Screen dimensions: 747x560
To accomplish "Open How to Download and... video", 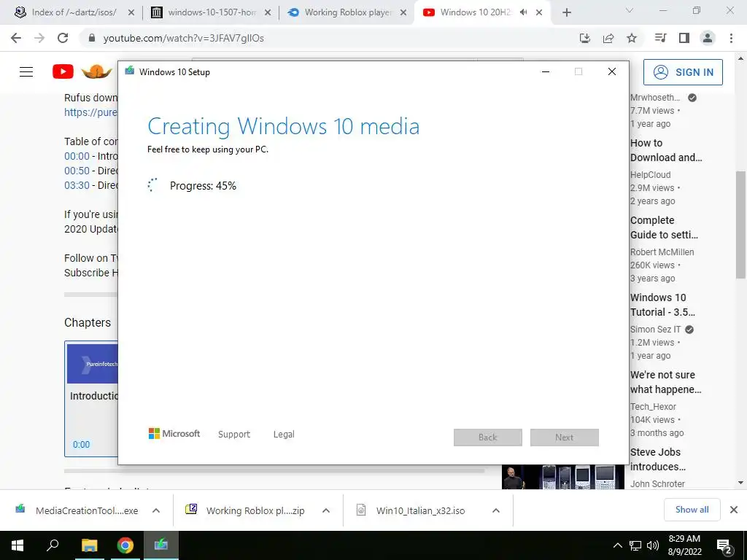I will [x=665, y=150].
